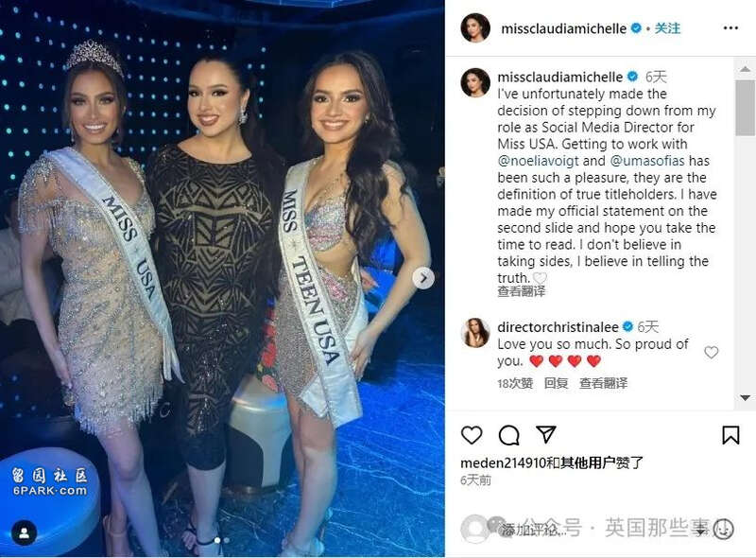
Task: Save post with the bookmark icon
Action: click(730, 435)
